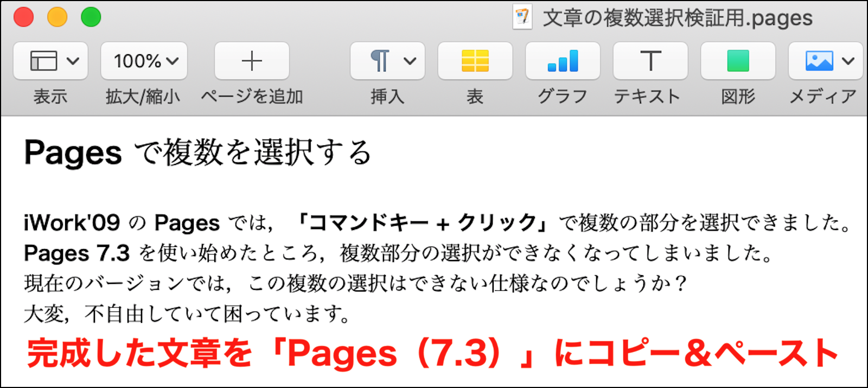Viewport: 868px width, 388px height.
Task: Open the 表示 view options button
Action: coord(50,61)
